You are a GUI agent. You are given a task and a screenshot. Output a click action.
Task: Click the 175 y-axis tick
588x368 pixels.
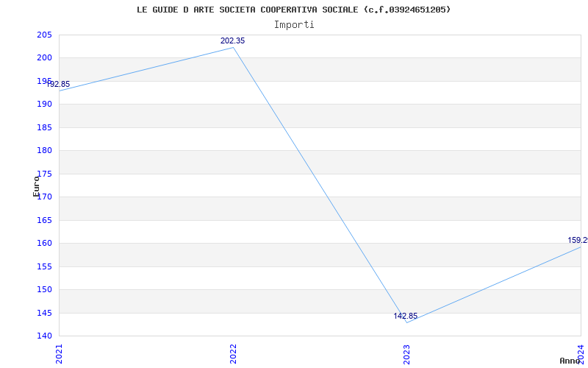(44, 174)
